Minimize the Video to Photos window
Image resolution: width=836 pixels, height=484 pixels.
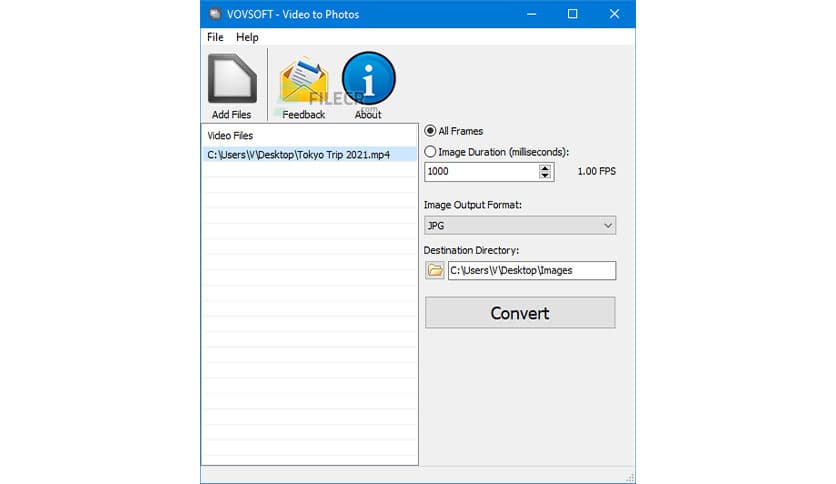pyautogui.click(x=531, y=14)
